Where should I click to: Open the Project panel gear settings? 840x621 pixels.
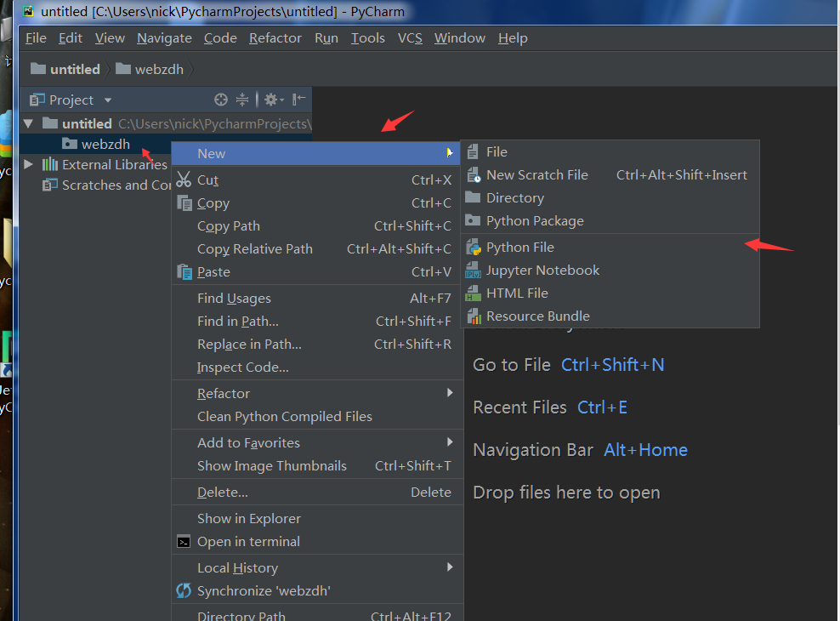tap(274, 100)
